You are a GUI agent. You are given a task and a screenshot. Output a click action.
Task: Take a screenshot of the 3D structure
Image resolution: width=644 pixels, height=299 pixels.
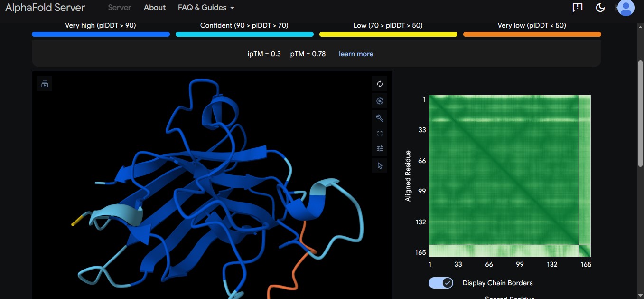click(380, 101)
